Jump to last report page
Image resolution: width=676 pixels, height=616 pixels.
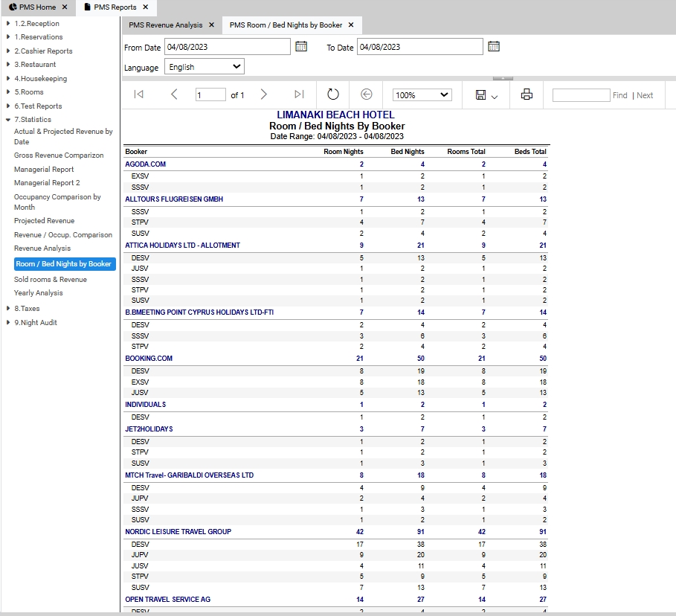point(299,94)
